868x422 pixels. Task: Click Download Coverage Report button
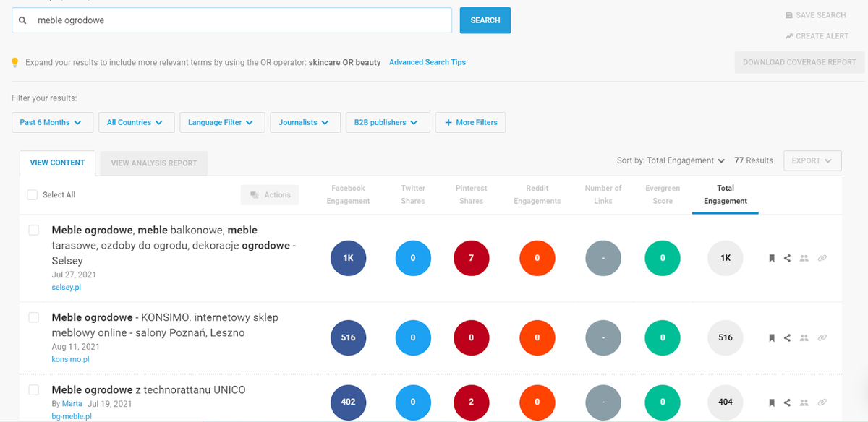(x=799, y=62)
